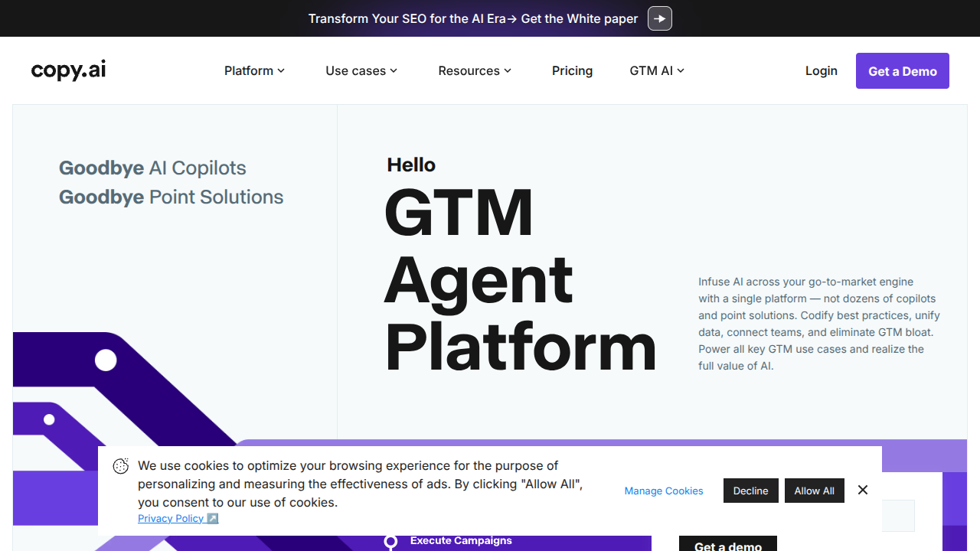Click the cookie icon in the consent banner
The width and height of the screenshot is (980, 551).
pyautogui.click(x=120, y=466)
